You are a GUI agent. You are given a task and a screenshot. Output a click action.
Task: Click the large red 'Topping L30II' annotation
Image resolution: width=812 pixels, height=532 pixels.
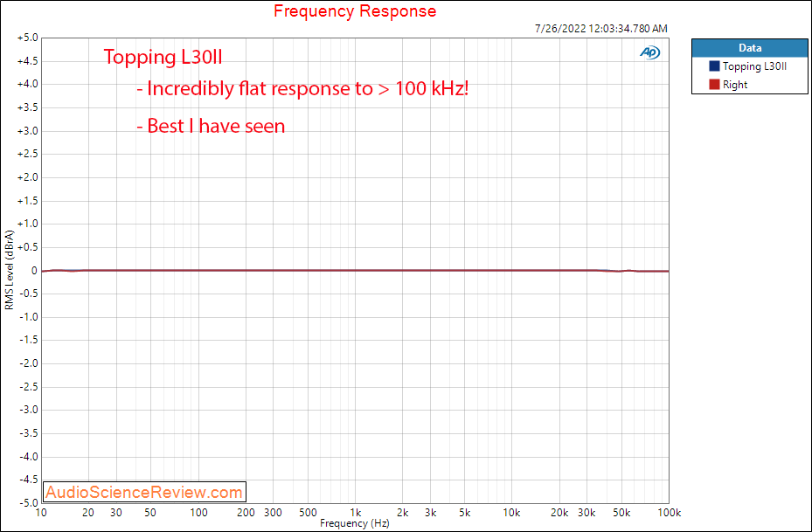tap(163, 57)
